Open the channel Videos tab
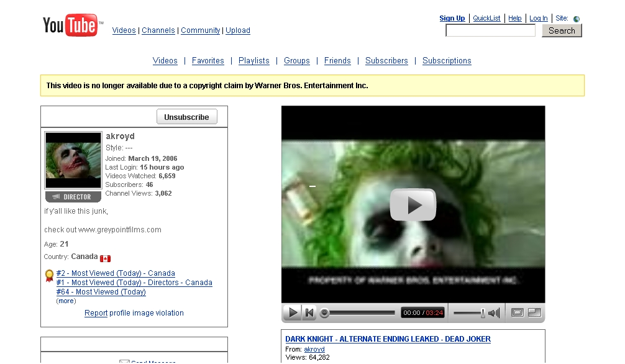Image resolution: width=625 pixels, height=364 pixels. point(165,61)
